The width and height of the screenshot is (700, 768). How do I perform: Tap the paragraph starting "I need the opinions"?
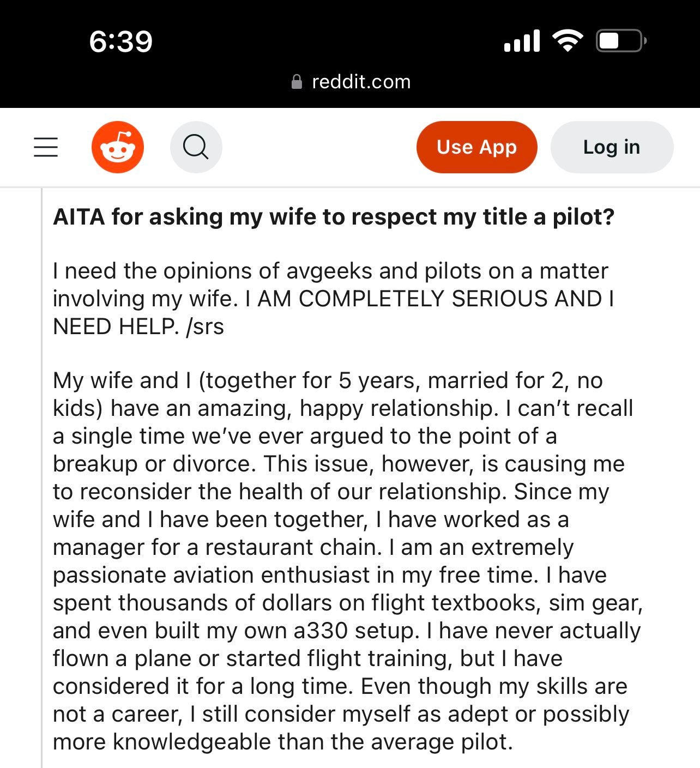pos(333,299)
